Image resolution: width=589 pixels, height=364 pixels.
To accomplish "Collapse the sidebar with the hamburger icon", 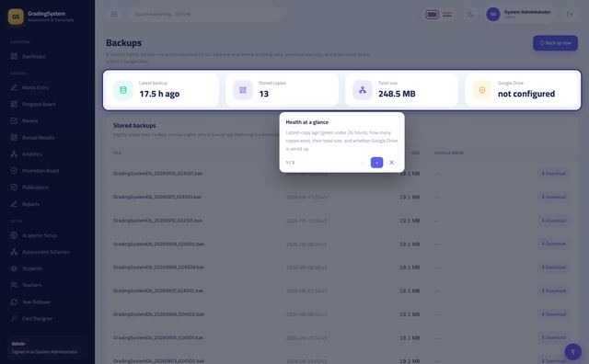I will point(114,15).
